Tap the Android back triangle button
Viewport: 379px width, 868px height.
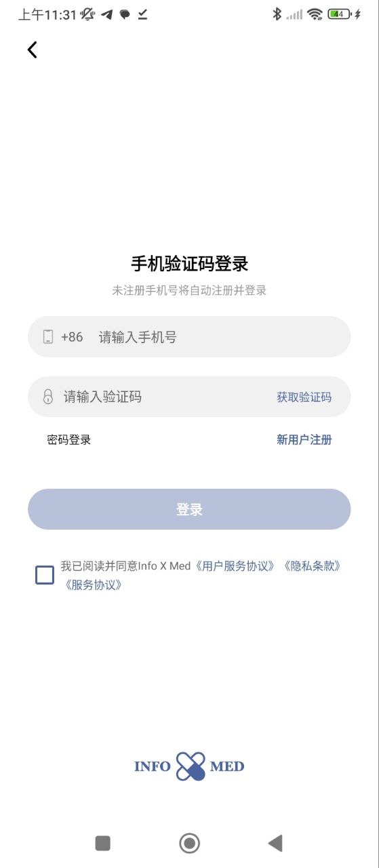tap(275, 843)
